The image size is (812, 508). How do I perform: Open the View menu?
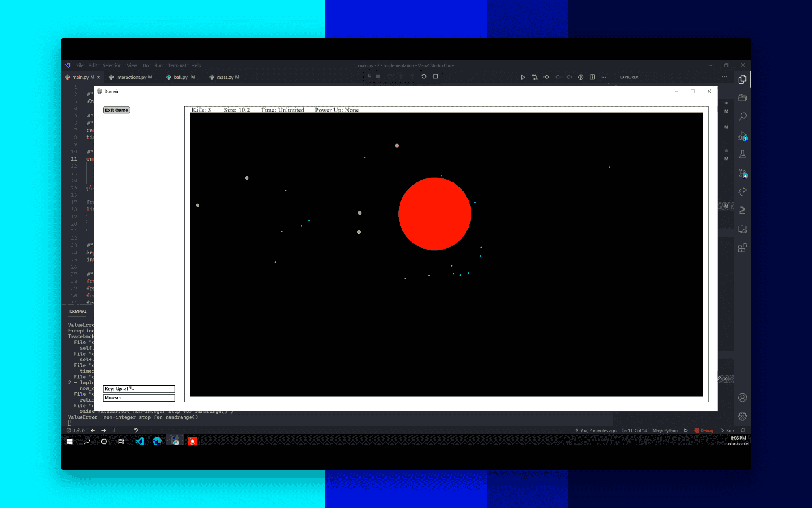(x=132, y=65)
